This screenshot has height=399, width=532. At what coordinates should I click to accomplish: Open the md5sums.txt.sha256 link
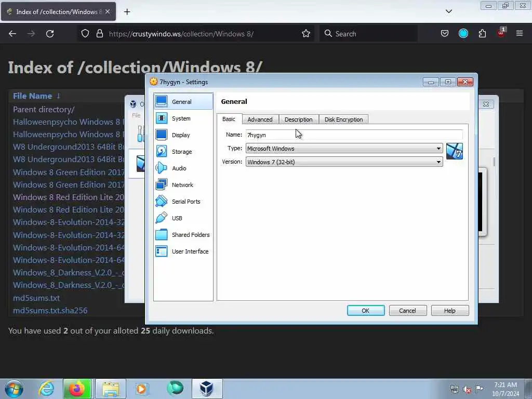50,311
